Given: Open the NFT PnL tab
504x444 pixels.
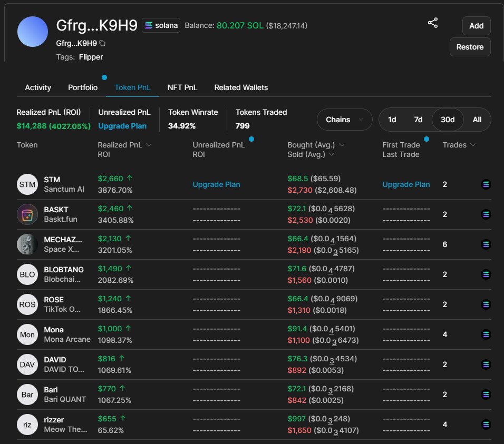Looking at the screenshot, I should tap(182, 87).
